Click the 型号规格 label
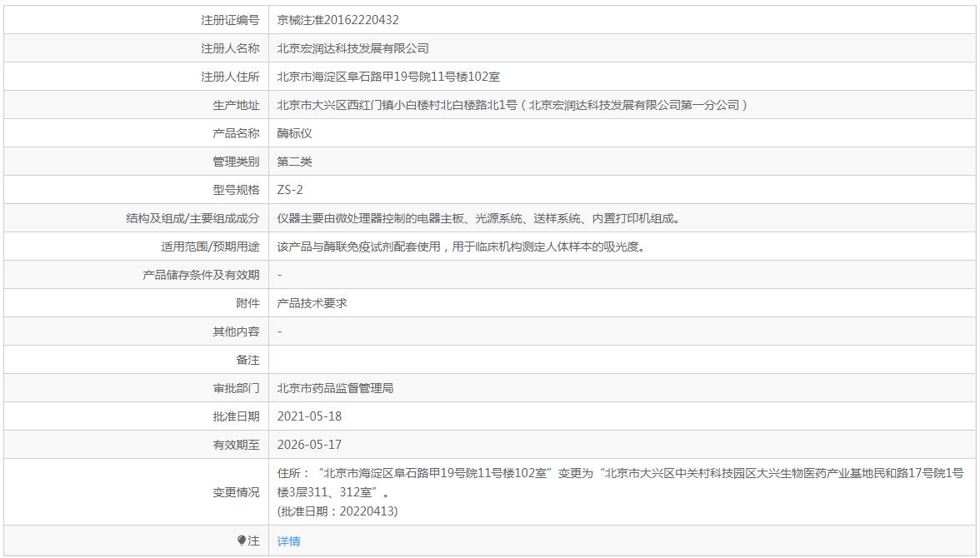Screen dimensions: 980x558 click(236, 190)
